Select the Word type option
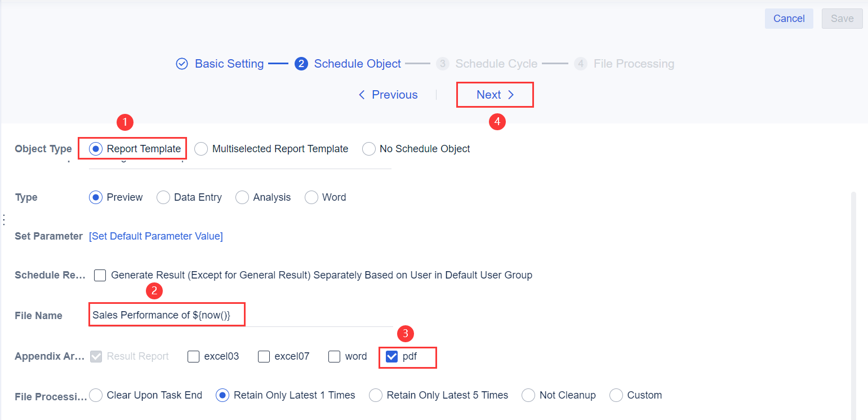 coord(311,197)
